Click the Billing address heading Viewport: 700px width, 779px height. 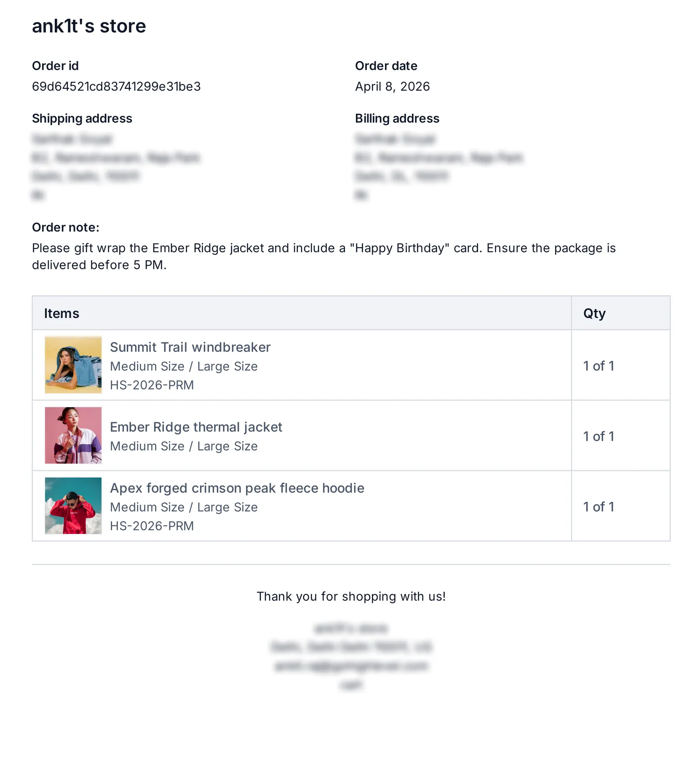click(x=397, y=118)
